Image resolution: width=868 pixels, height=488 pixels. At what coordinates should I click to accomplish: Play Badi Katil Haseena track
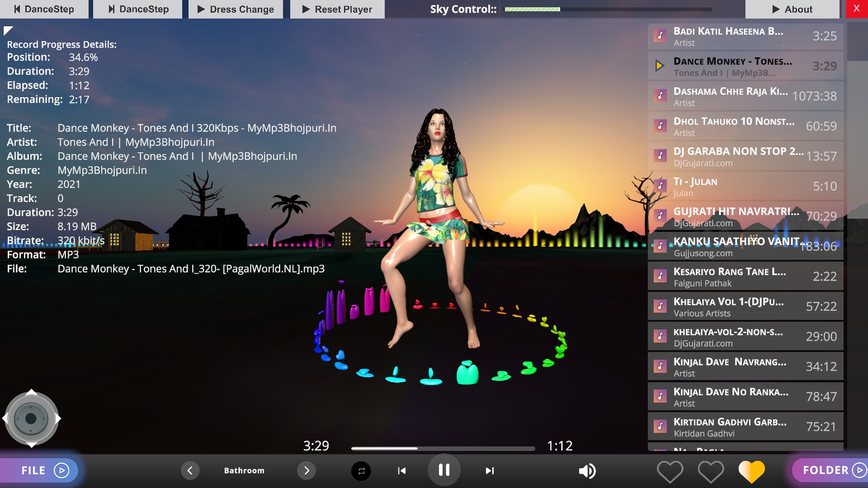pos(745,36)
